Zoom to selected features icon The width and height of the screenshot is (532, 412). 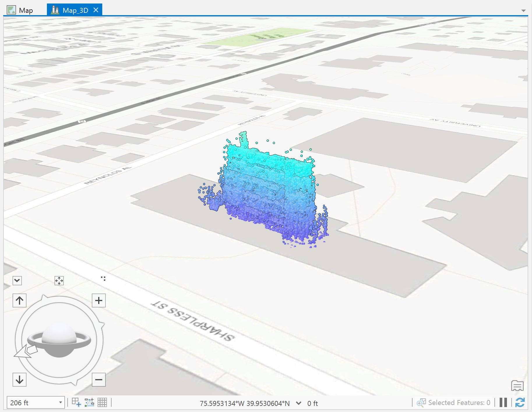coord(421,403)
